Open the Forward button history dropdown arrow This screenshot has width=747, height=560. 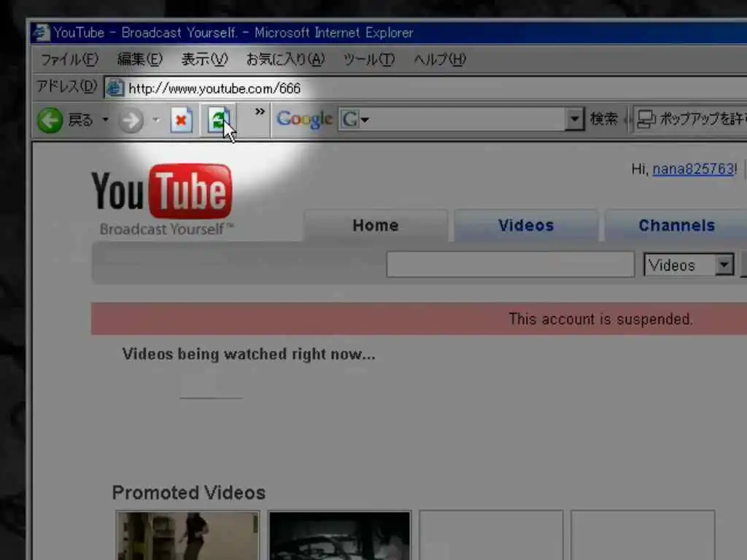click(156, 120)
